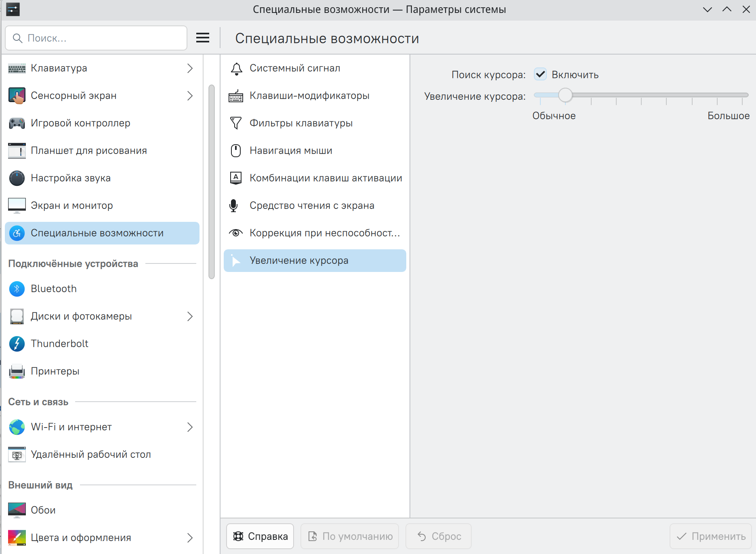Click the game controller icon
The height and width of the screenshot is (554, 756).
[x=17, y=123]
